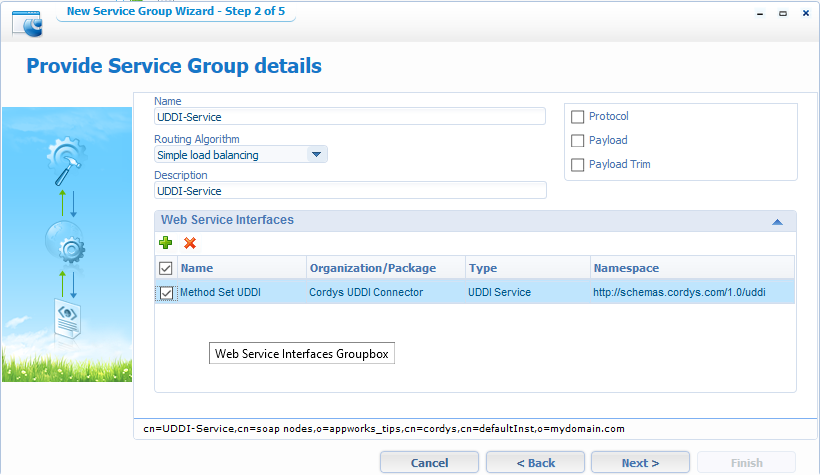Uncheck the Method Set UDDI row checkbox
The height and width of the screenshot is (475, 820).
(166, 293)
